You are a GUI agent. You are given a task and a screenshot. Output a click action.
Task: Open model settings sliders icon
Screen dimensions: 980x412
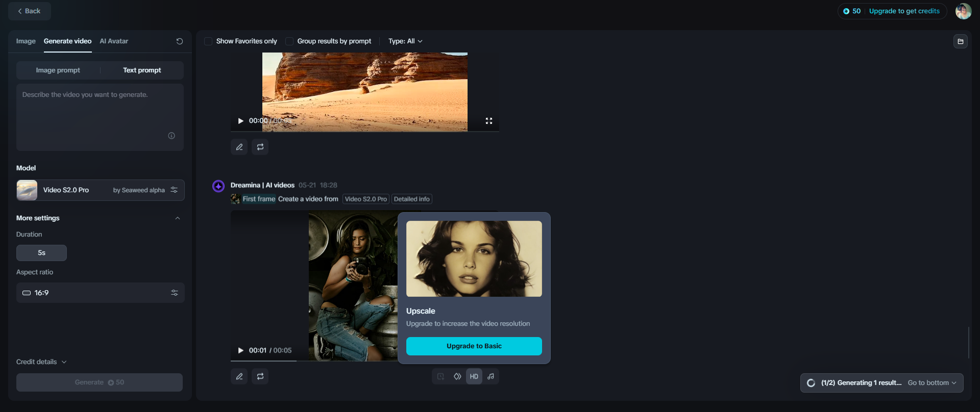click(x=174, y=190)
